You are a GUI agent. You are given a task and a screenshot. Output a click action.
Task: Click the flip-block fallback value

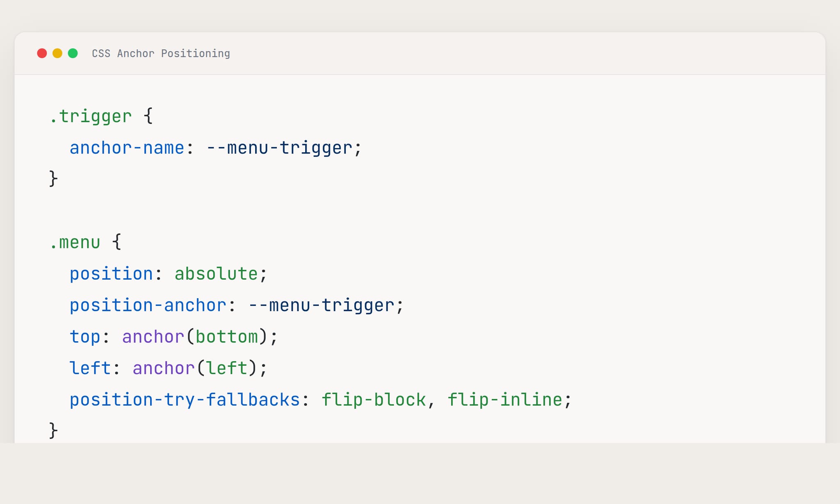pos(374,400)
